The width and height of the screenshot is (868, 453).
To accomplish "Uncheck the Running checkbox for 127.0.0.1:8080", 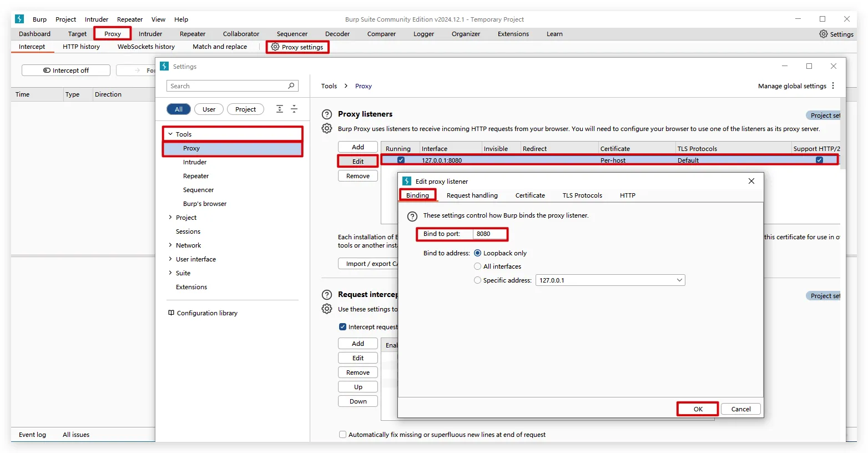I will point(401,160).
